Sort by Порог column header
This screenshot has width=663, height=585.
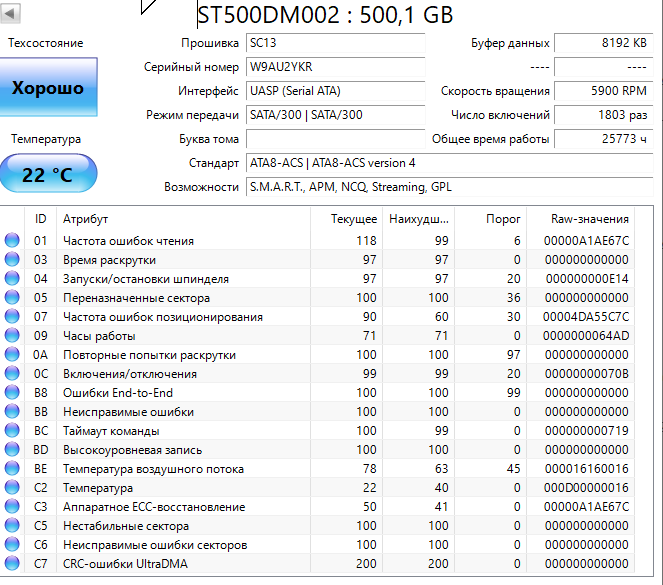coord(490,219)
